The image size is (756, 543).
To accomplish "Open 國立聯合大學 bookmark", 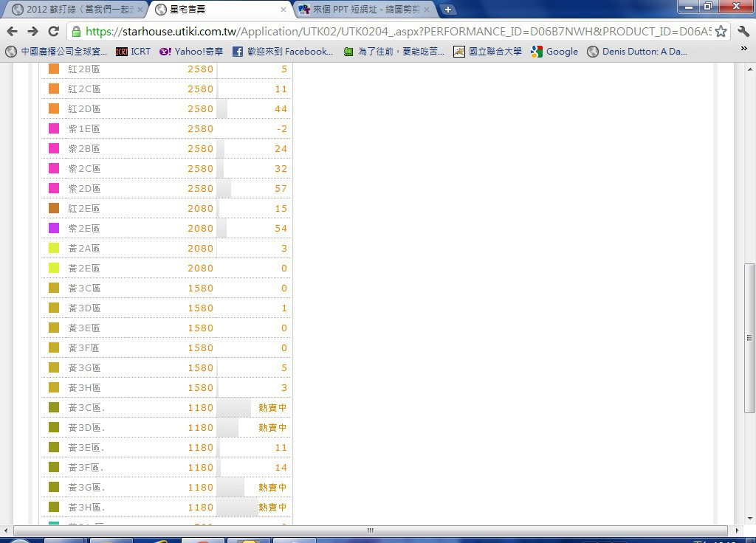I will (x=487, y=52).
